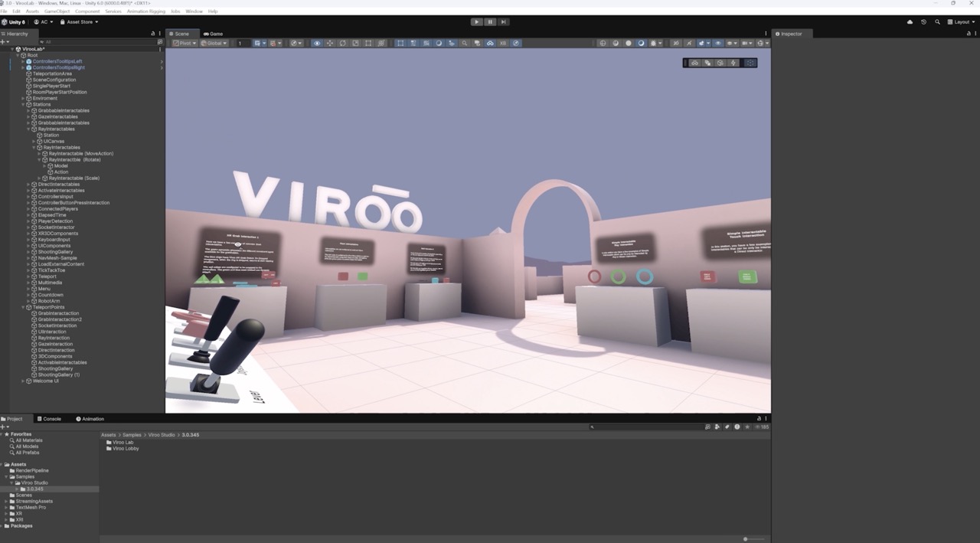Open the undo history icon
980x543 pixels.
[x=923, y=21]
